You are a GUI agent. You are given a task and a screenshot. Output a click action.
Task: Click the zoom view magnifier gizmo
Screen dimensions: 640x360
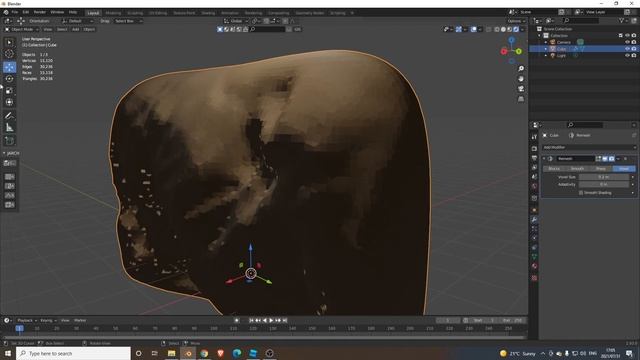pos(521,69)
